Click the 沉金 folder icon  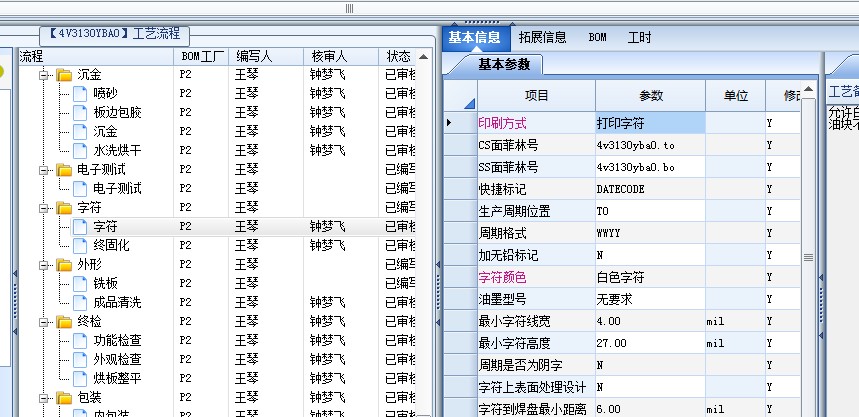[x=64, y=75]
